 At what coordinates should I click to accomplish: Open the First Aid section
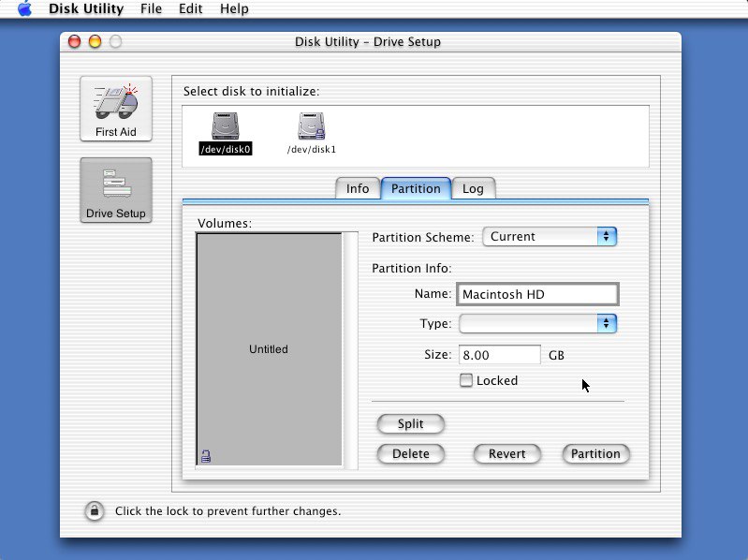pos(116,109)
